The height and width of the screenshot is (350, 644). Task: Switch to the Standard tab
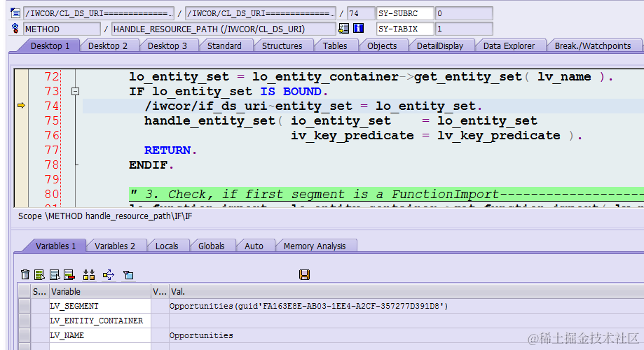(x=224, y=46)
